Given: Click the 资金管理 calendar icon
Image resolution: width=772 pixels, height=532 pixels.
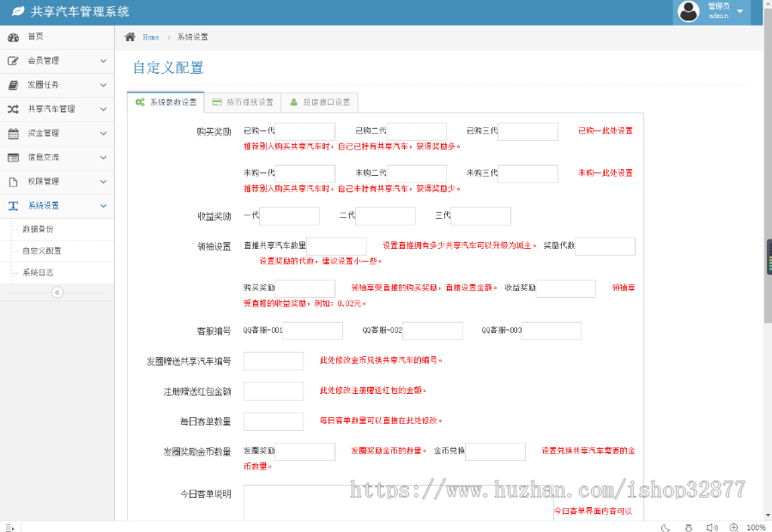Looking at the screenshot, I should click(15, 133).
